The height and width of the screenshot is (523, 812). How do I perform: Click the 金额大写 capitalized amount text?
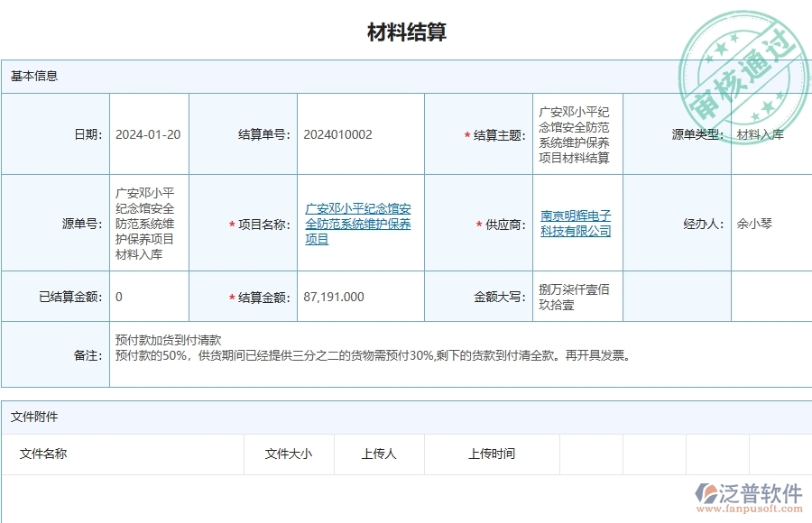[577, 296]
